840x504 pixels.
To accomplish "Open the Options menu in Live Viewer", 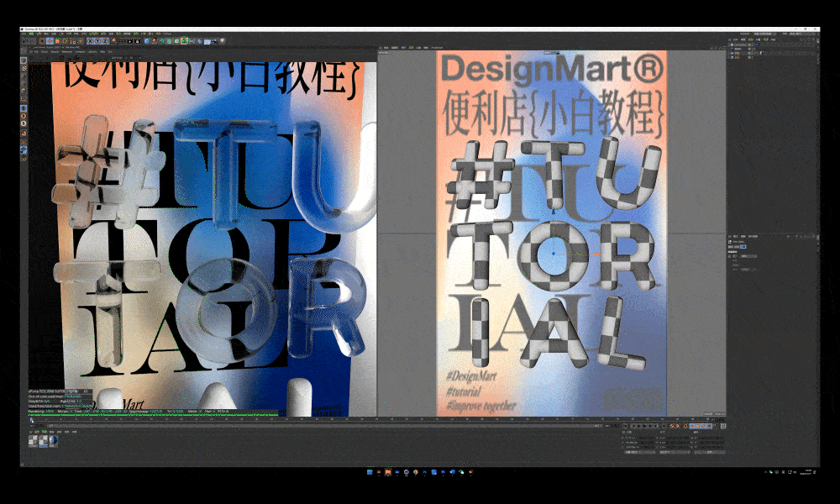I will coord(92,52).
